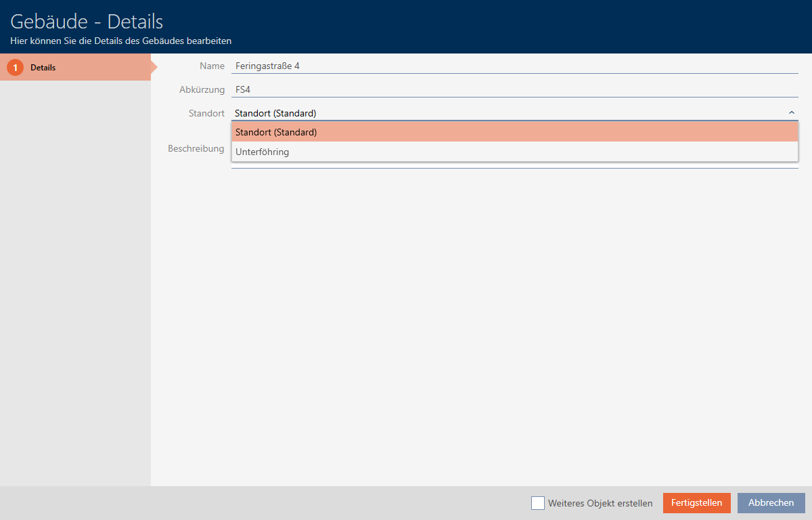Switch to the Details step tab

click(74, 68)
